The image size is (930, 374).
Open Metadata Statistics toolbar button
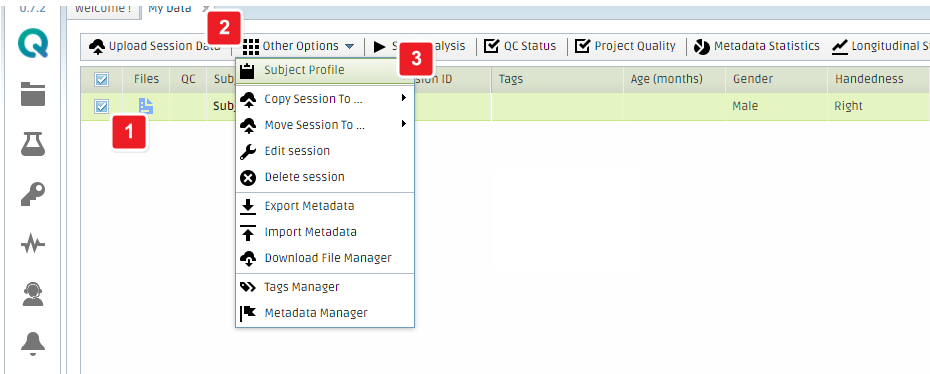(x=757, y=46)
